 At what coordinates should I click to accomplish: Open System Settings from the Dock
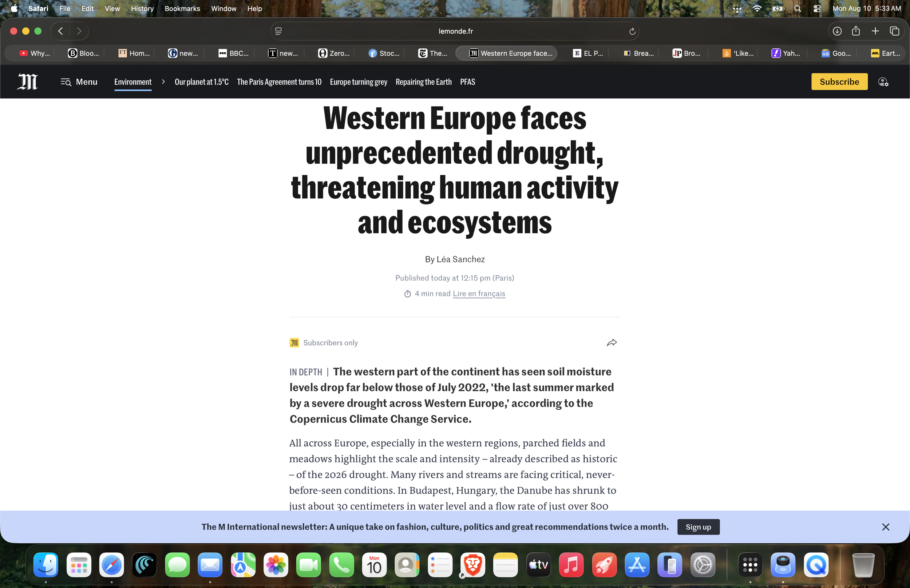coord(703,565)
